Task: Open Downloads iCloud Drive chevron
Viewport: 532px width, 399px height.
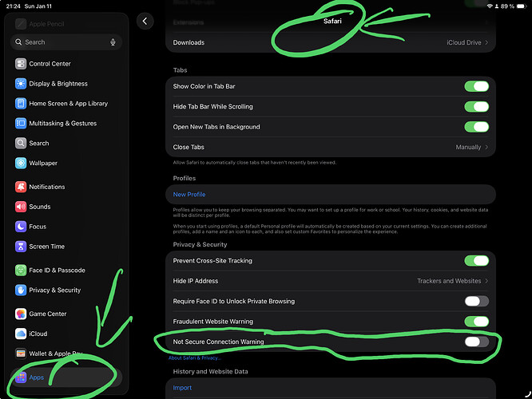Action: click(486, 42)
